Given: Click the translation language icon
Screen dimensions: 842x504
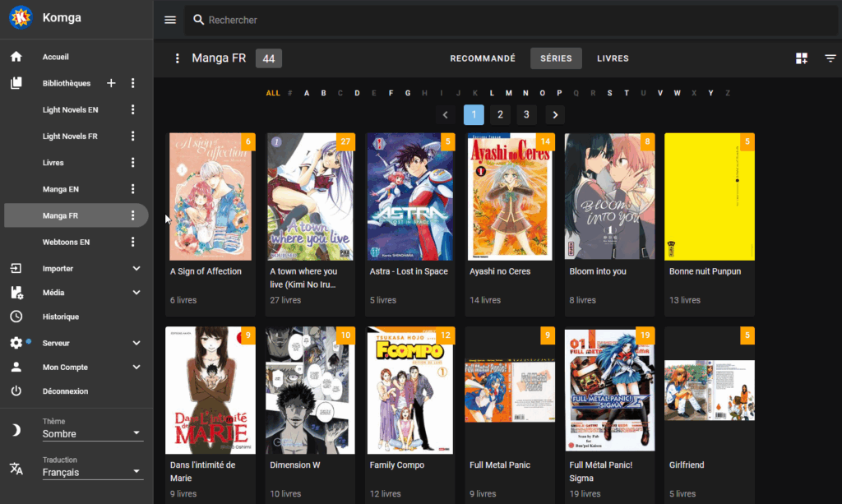Looking at the screenshot, I should point(16,469).
